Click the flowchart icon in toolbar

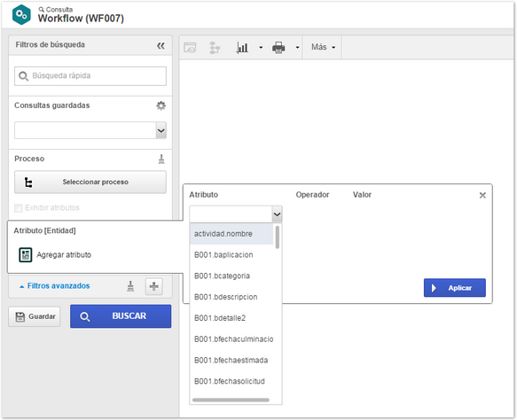[215, 48]
